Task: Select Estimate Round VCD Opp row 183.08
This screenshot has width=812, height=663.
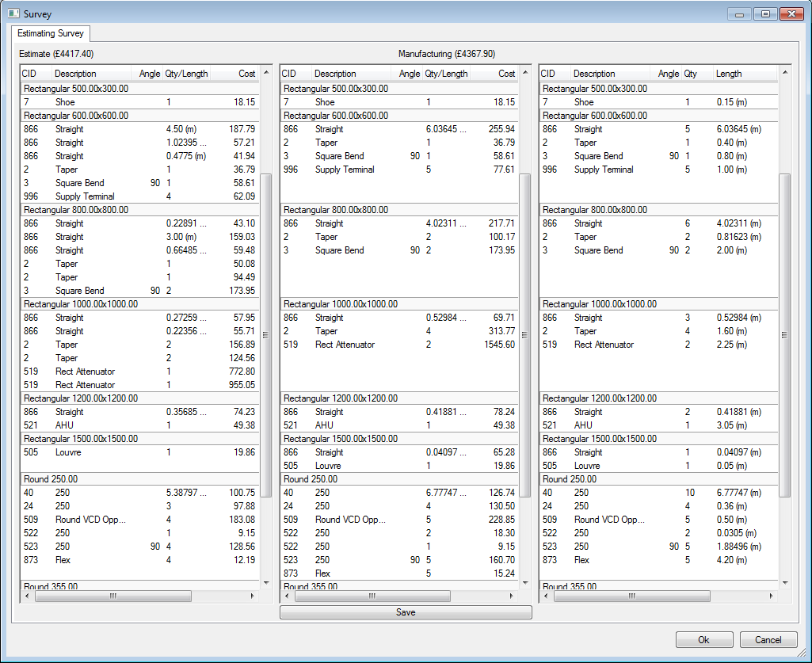Action: pyautogui.click(x=139, y=520)
